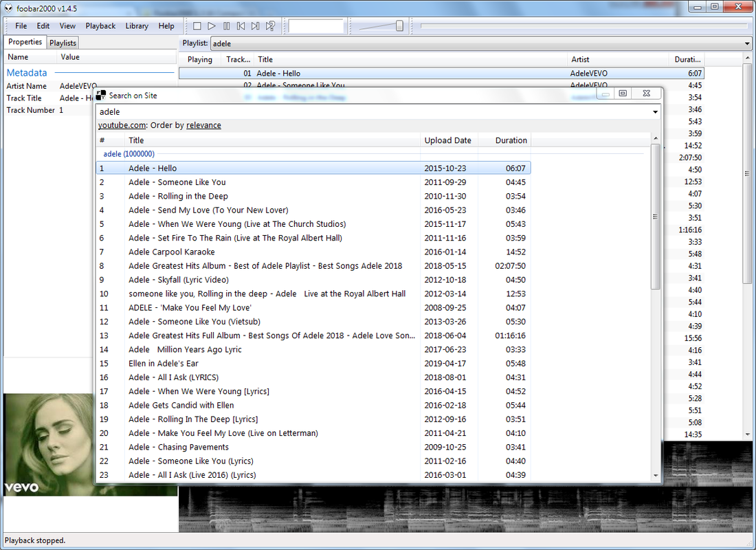Open the Edit menu
Image resolution: width=756 pixels, height=550 pixels.
[43, 26]
